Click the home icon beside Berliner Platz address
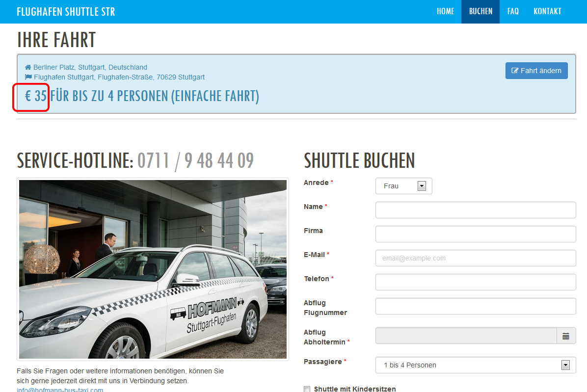 tap(27, 67)
